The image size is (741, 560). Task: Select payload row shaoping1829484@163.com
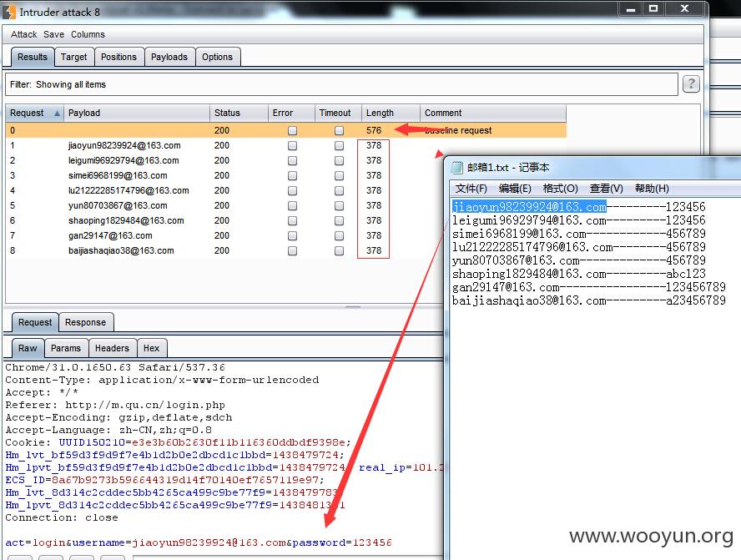pyautogui.click(x=286, y=220)
